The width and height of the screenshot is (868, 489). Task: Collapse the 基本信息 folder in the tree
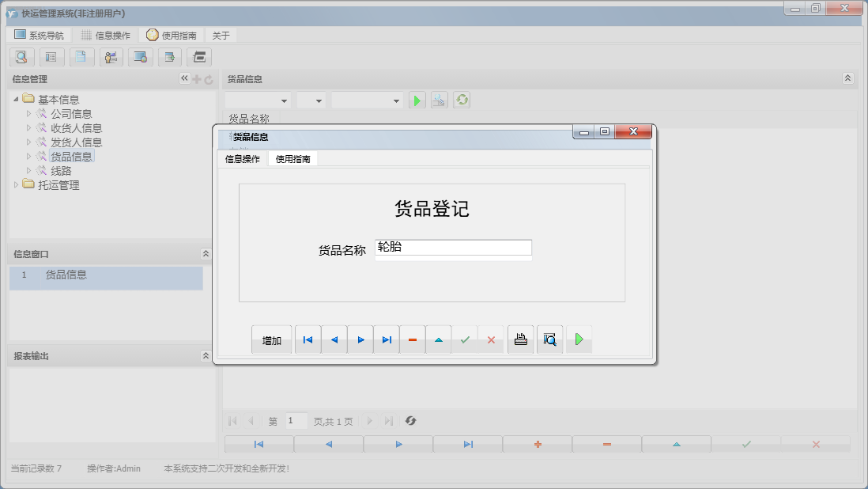click(x=18, y=98)
